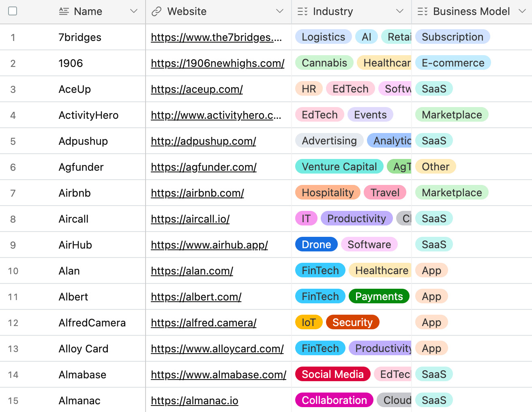The height and width of the screenshot is (412, 532).
Task: Open the https://www.alloycard.com/ link
Action: click(217, 349)
